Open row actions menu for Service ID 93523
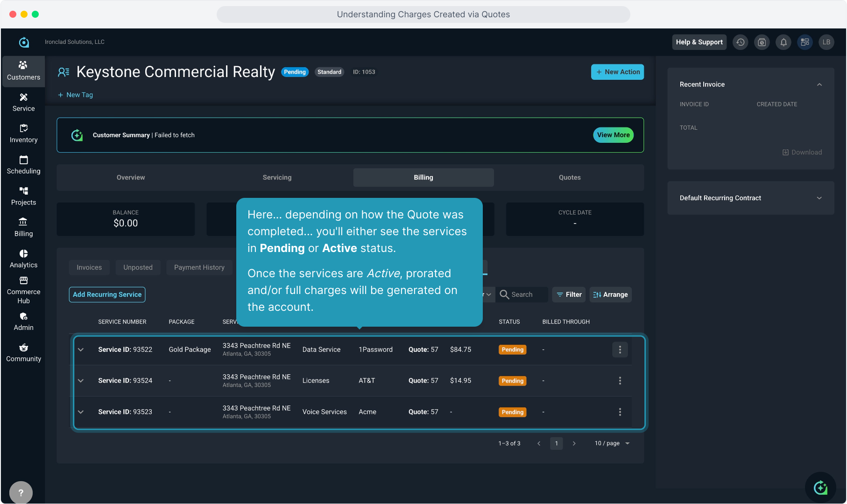 [x=620, y=412]
